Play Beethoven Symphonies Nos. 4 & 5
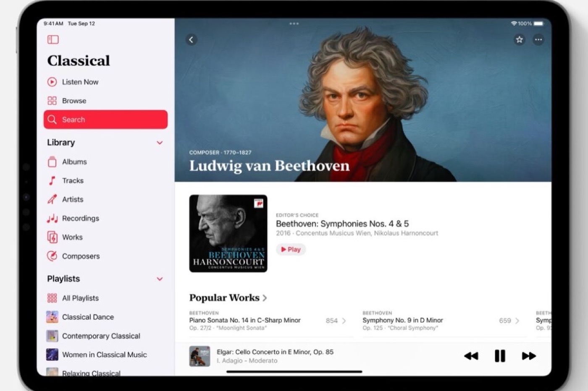 tap(291, 249)
